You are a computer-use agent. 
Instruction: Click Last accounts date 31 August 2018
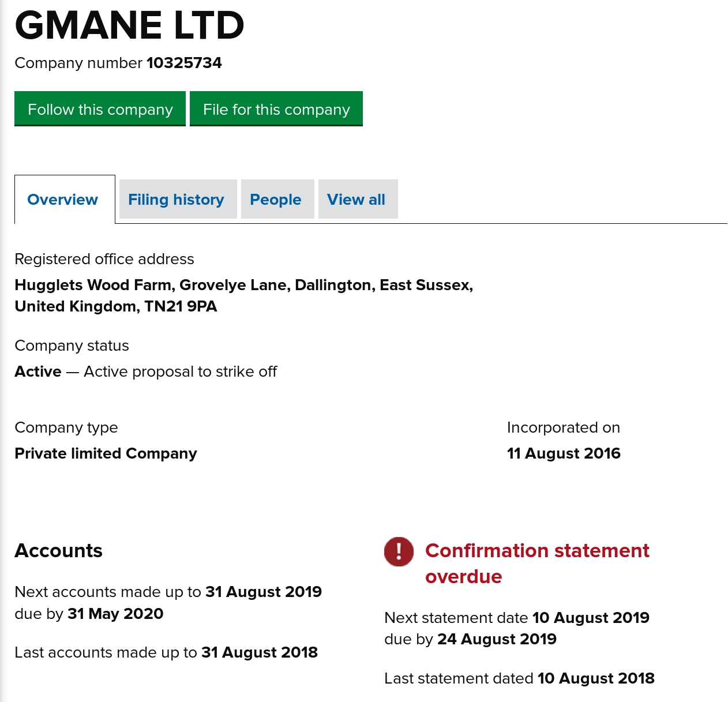pyautogui.click(x=259, y=652)
